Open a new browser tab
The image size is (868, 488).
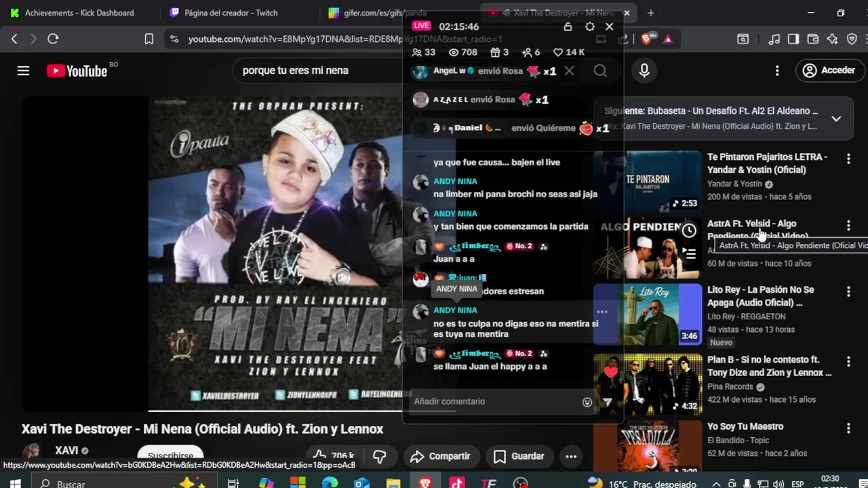tap(650, 13)
